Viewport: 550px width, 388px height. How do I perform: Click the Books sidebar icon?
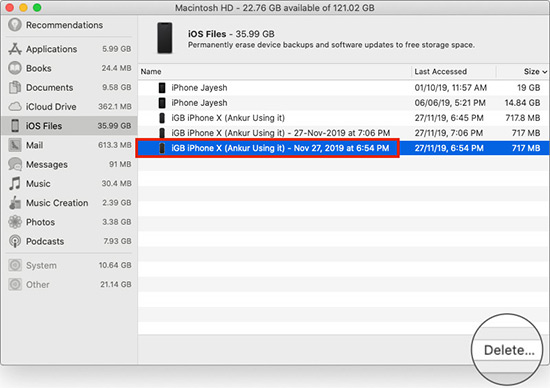(15, 68)
